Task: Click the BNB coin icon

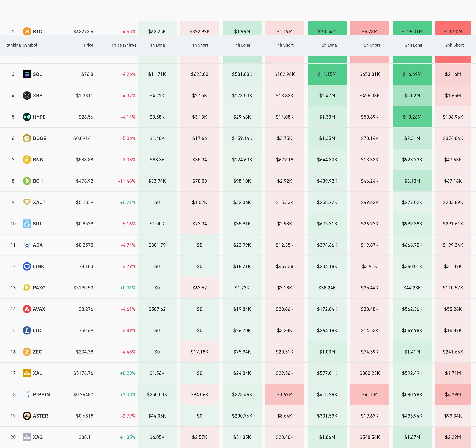Action: (x=27, y=159)
